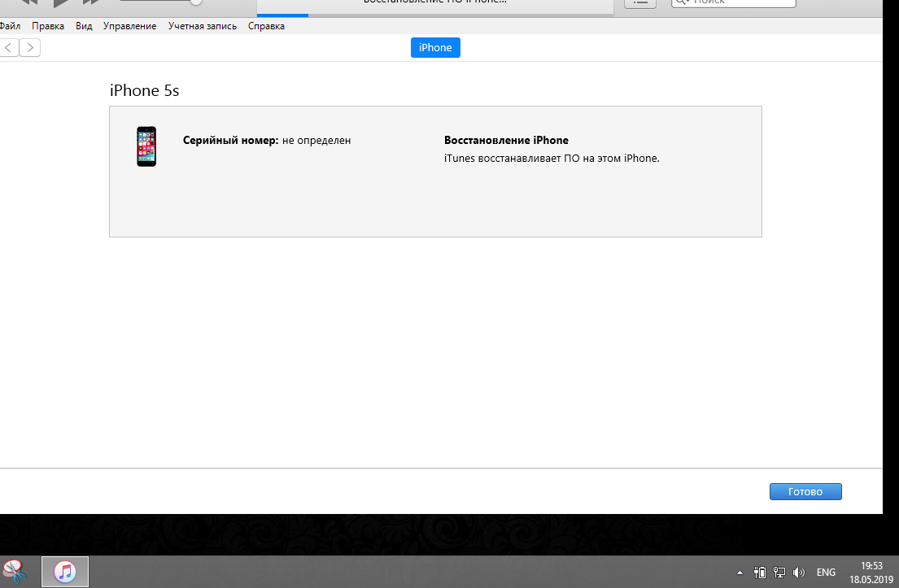Open the Учетная запись menu
This screenshot has height=588, width=899.
click(203, 26)
